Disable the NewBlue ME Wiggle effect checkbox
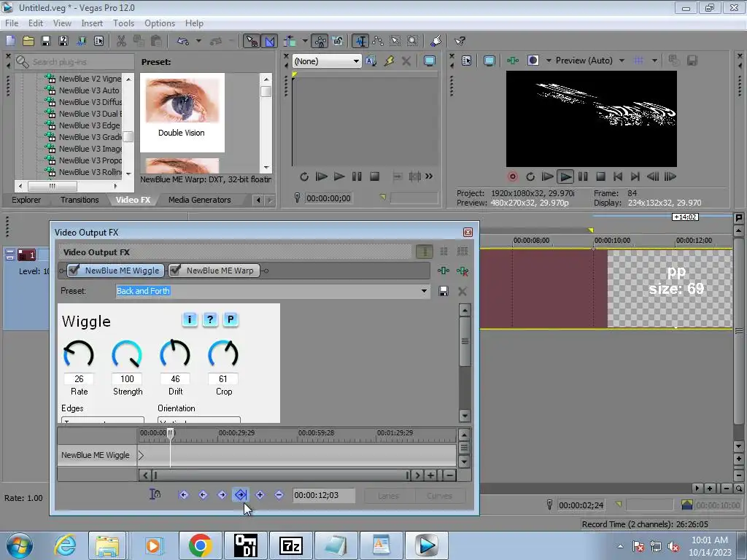 [74, 271]
